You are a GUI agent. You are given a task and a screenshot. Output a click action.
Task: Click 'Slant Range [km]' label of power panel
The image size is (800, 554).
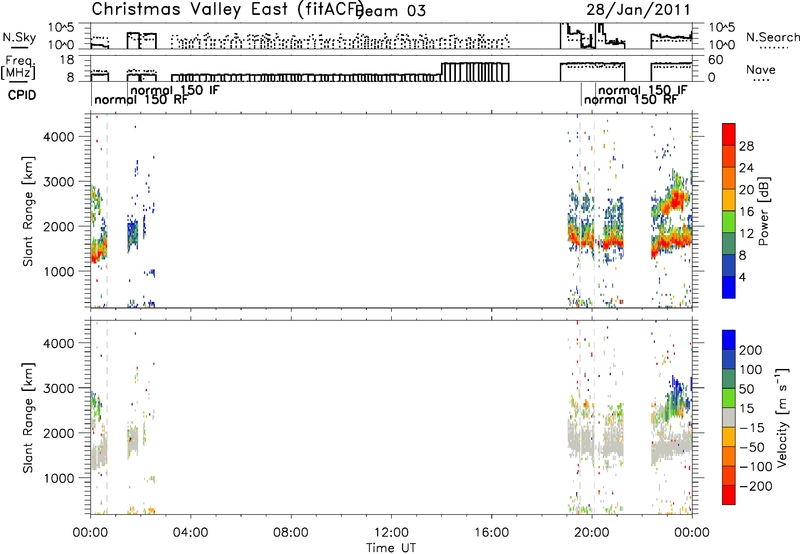point(27,211)
